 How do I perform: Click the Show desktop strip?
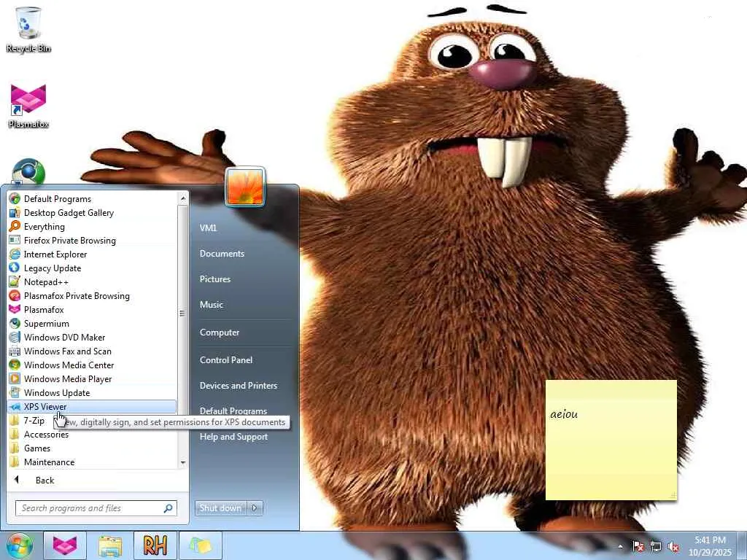[742, 545]
